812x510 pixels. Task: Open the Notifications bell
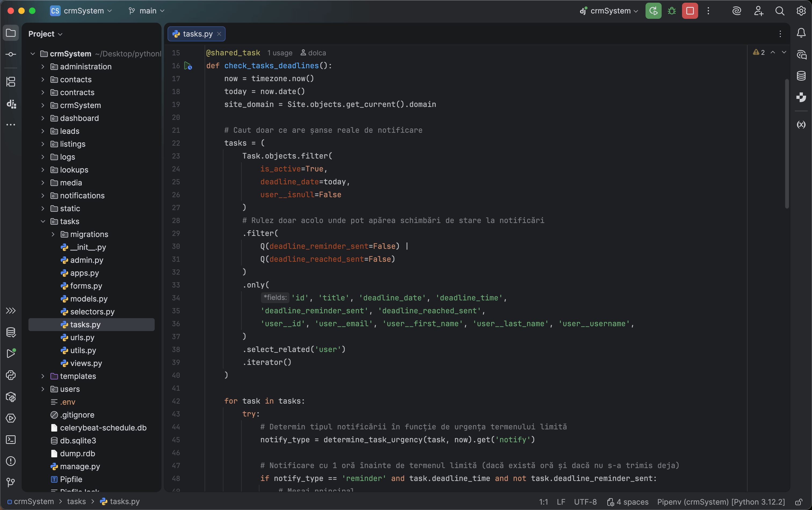point(801,33)
